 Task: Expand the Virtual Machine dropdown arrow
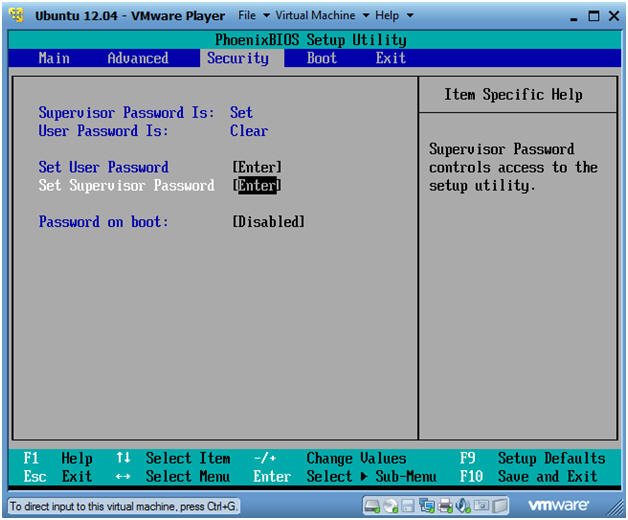[366, 16]
